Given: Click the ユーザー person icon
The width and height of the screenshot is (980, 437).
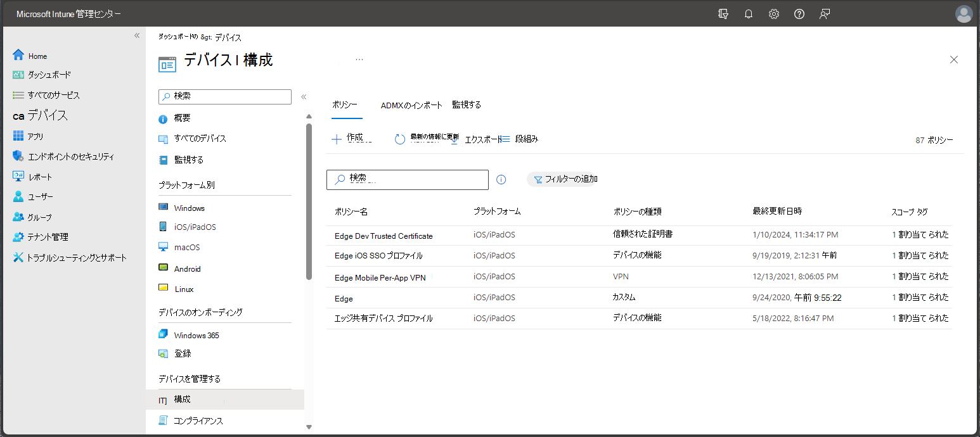Looking at the screenshot, I should (x=18, y=196).
